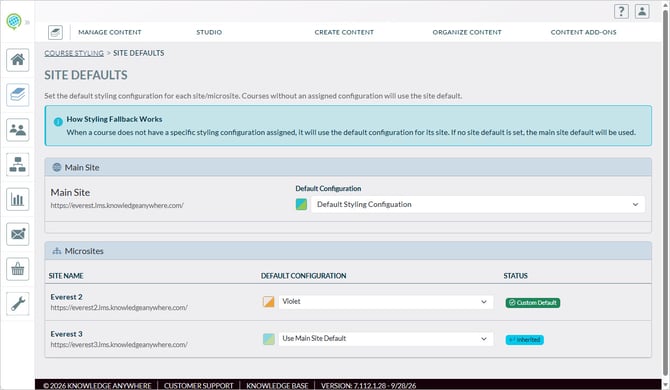Open Main Site default configuration dropdown
The image size is (670, 390).
pos(478,205)
